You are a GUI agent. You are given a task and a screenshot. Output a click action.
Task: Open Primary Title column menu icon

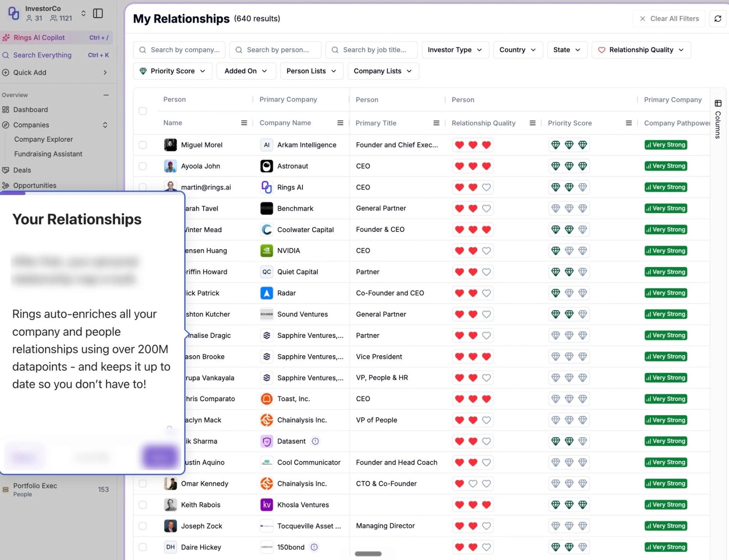point(436,123)
